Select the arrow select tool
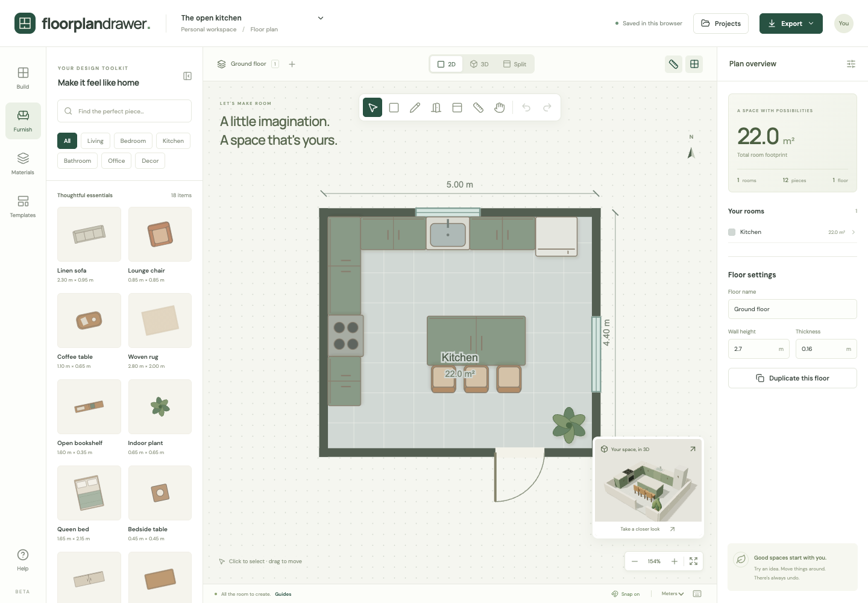The image size is (868, 603). tap(373, 107)
